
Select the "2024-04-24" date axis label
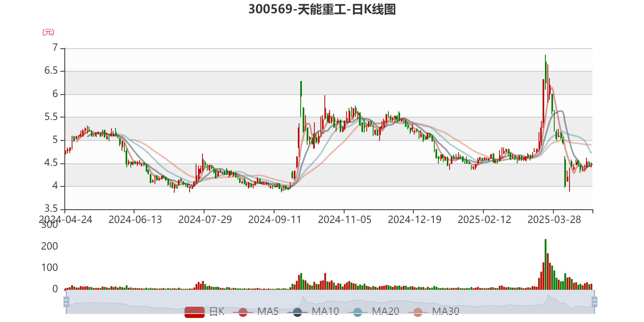pyautogui.click(x=66, y=220)
